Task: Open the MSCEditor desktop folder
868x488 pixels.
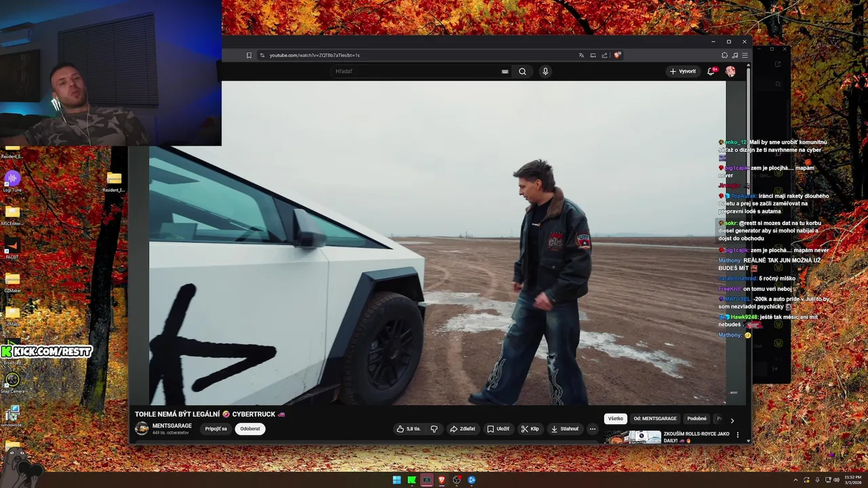Action: pos(12,215)
